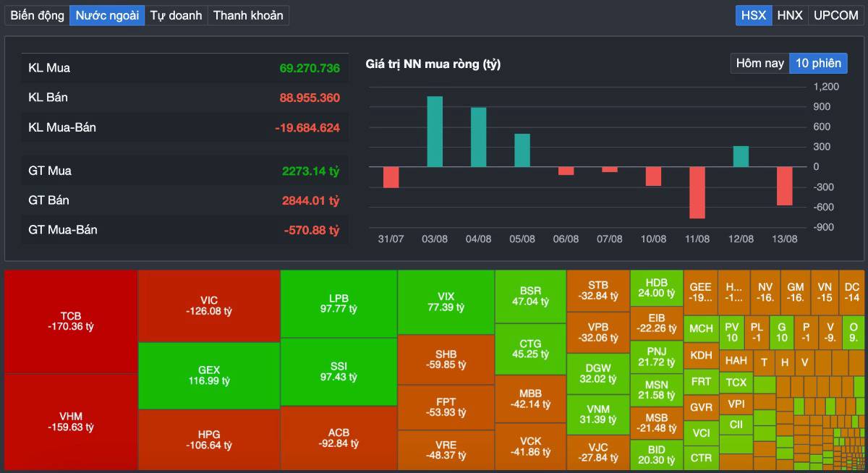The image size is (868, 473).
Task: Click the 11/08 net-sell bar
Action: [697, 192]
